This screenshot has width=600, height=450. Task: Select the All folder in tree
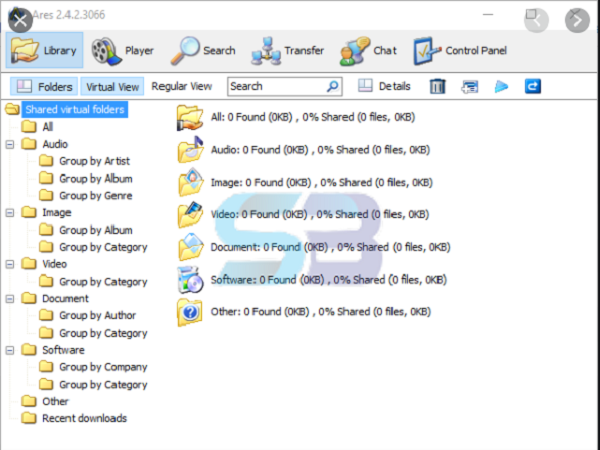coord(47,127)
